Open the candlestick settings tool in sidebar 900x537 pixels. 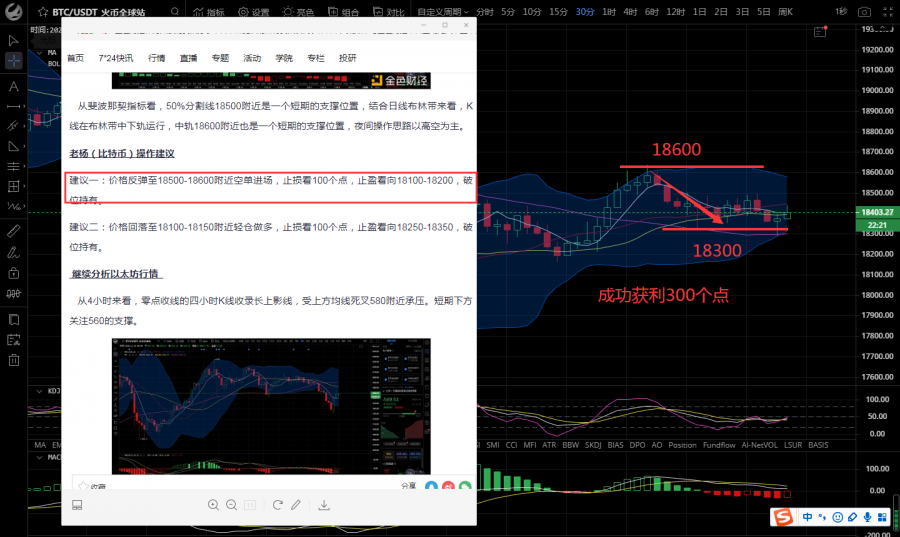click(x=13, y=294)
